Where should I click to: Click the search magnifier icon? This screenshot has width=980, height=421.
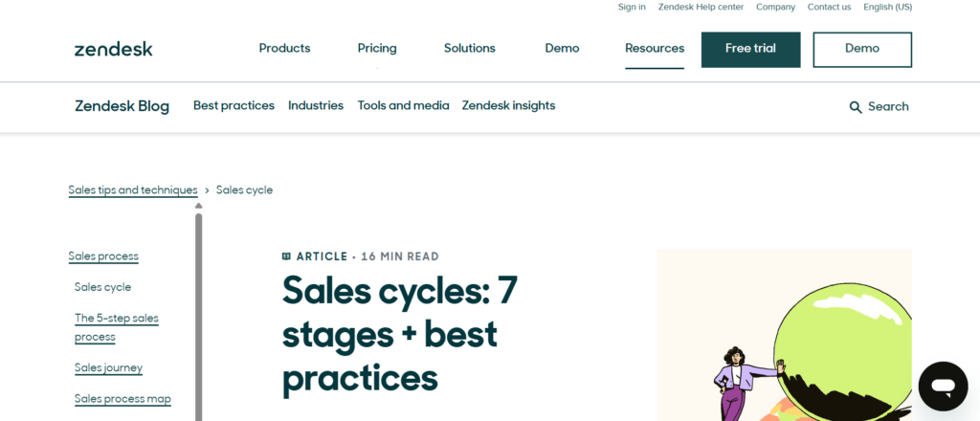click(856, 107)
